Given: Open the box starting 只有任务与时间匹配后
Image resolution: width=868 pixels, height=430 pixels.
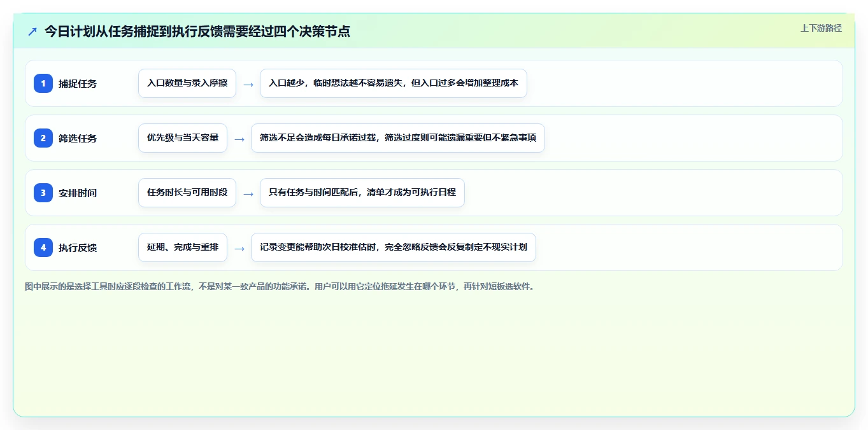Looking at the screenshot, I should pyautogui.click(x=362, y=193).
